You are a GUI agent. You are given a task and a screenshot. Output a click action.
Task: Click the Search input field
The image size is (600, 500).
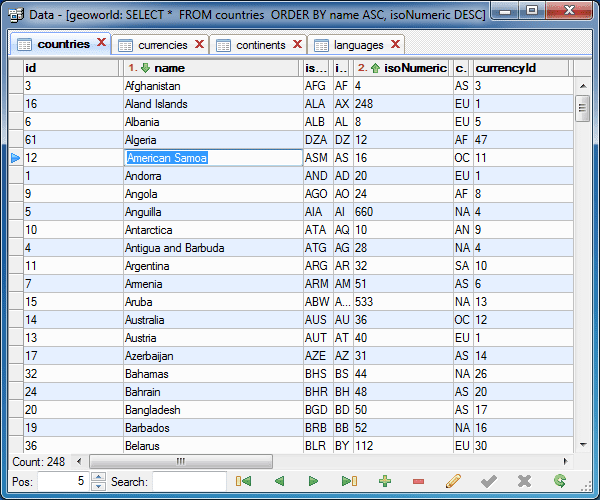pos(189,481)
